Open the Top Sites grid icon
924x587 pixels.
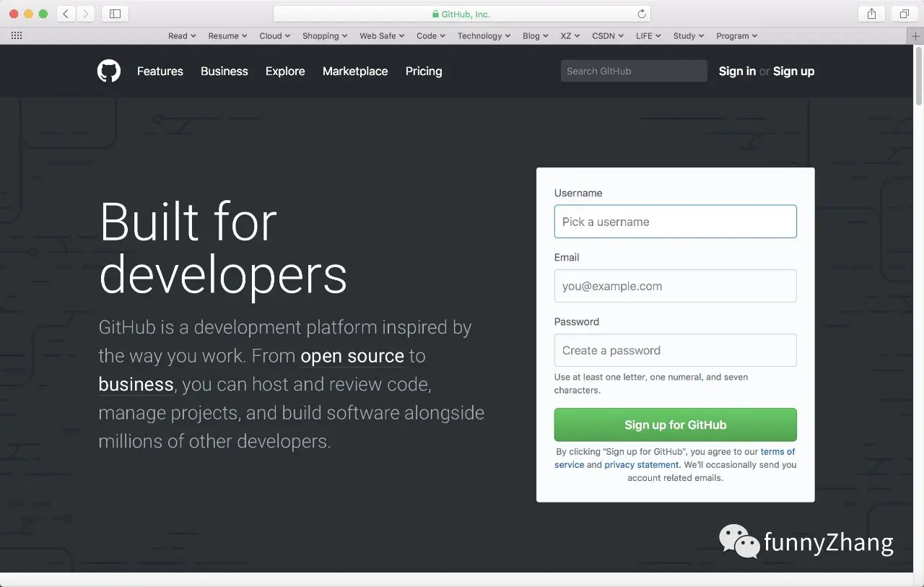coord(17,35)
